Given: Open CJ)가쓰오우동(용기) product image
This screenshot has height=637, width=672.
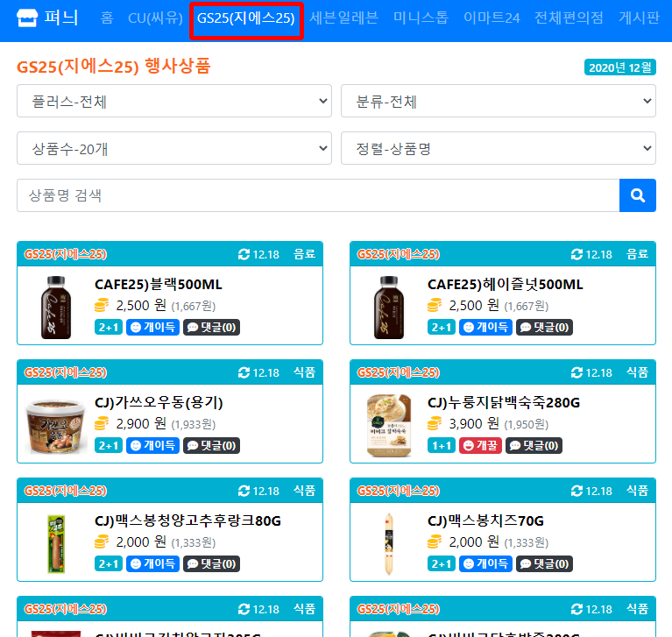Looking at the screenshot, I should (56, 425).
